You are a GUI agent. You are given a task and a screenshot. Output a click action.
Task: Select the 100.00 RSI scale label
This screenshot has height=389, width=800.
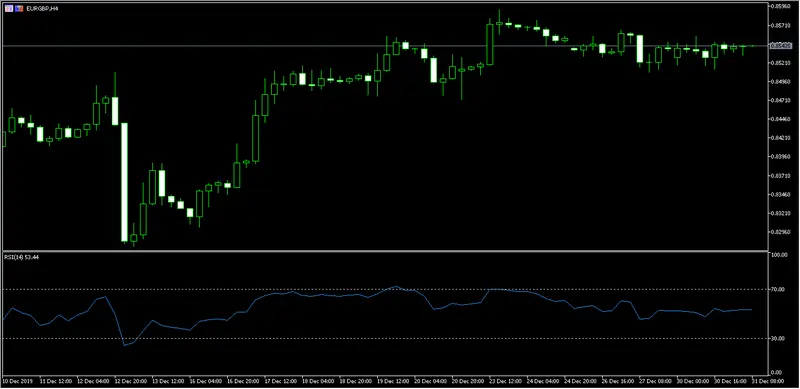780,255
